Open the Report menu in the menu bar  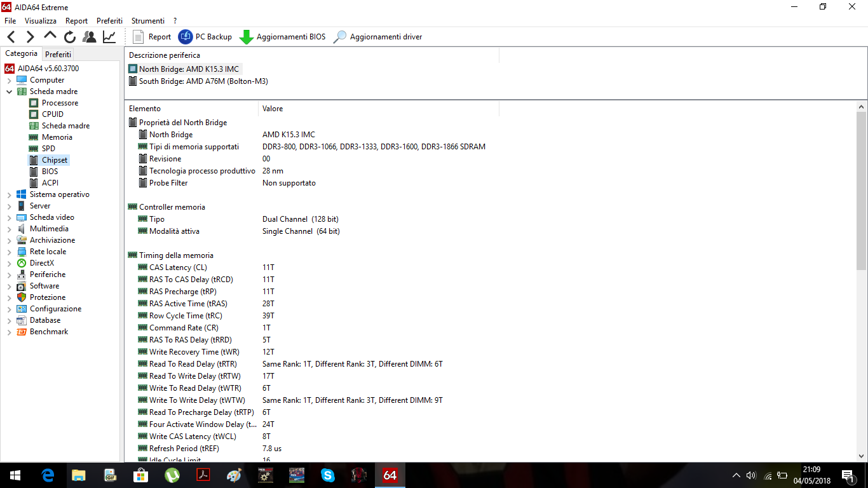point(77,21)
